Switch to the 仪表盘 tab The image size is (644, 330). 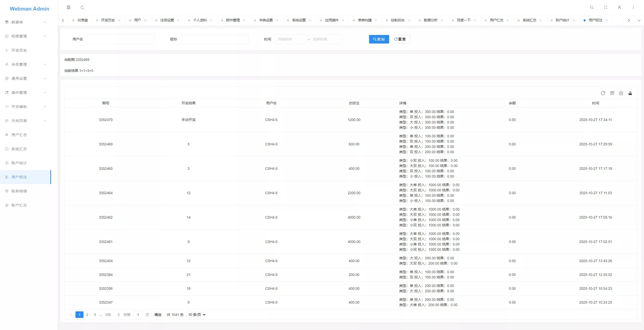point(82,20)
